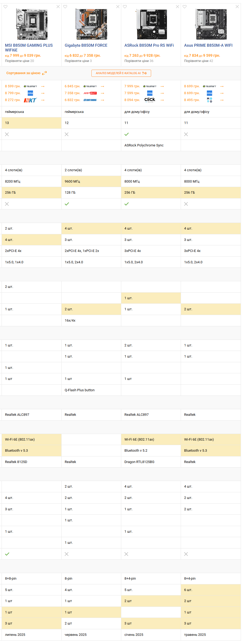Compare prices link for MSI with 20 offers
The height and width of the screenshot is (644, 242).
pos(20,61)
